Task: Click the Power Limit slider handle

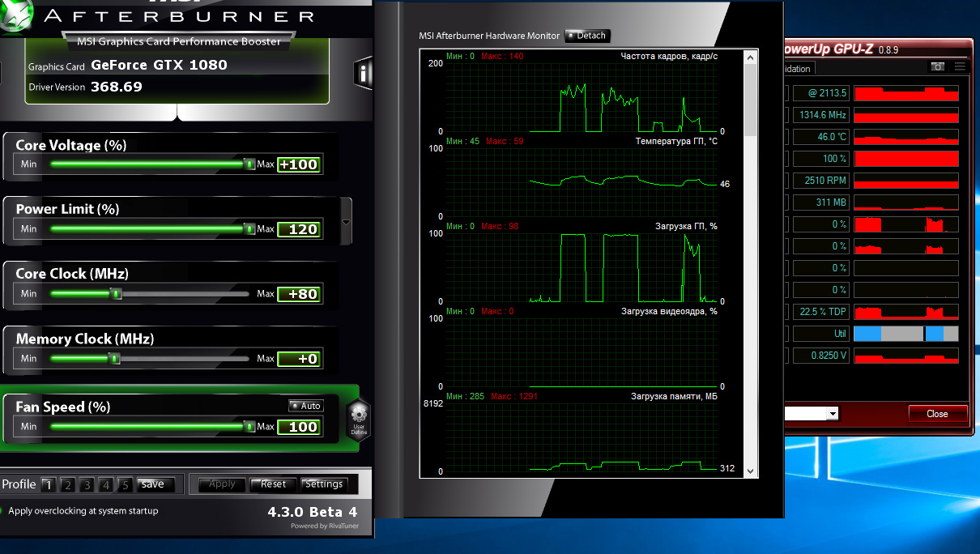Action: click(x=249, y=228)
